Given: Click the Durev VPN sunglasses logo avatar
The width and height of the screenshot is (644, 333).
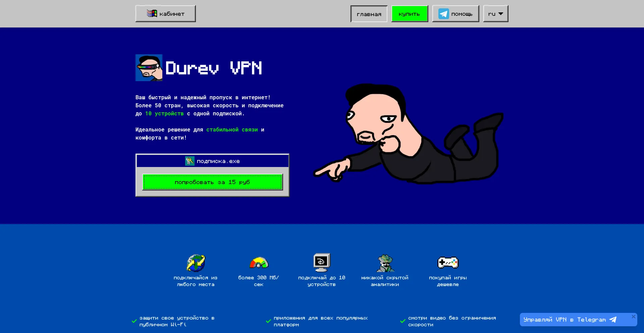Looking at the screenshot, I should 149,68.
